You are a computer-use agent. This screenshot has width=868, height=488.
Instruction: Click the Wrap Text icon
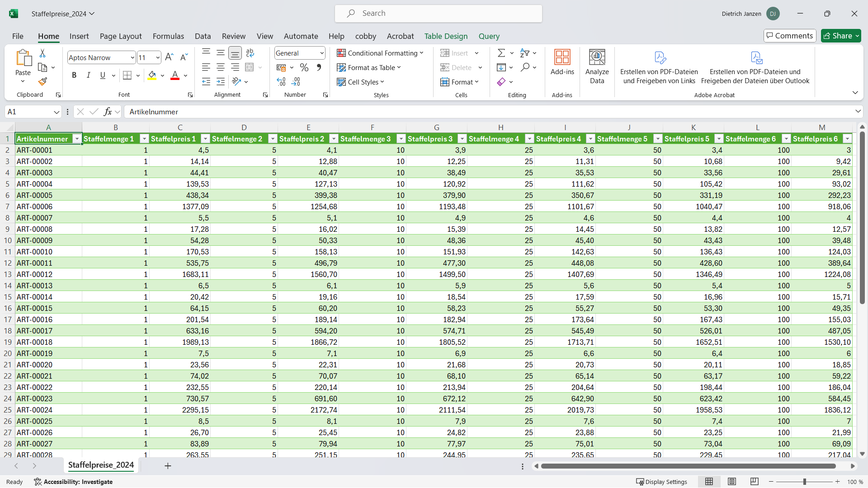click(250, 53)
